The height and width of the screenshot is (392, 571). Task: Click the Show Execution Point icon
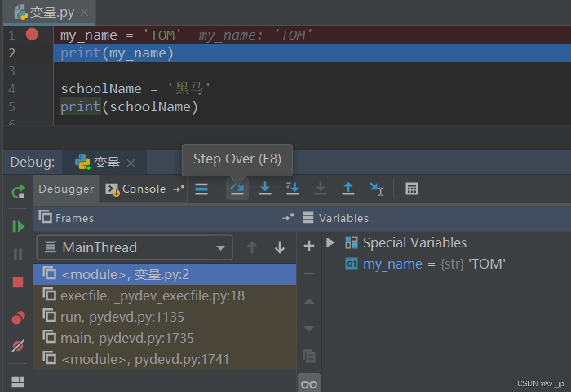point(201,189)
